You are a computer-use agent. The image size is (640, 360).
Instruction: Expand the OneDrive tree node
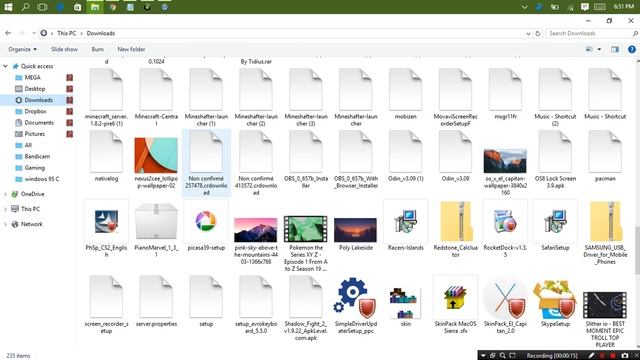(x=5, y=194)
